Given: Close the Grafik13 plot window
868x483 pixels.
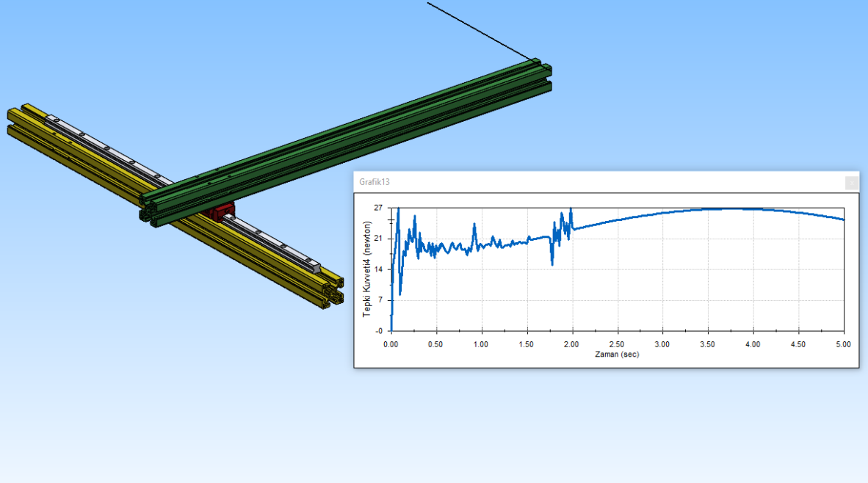Looking at the screenshot, I should (851, 182).
